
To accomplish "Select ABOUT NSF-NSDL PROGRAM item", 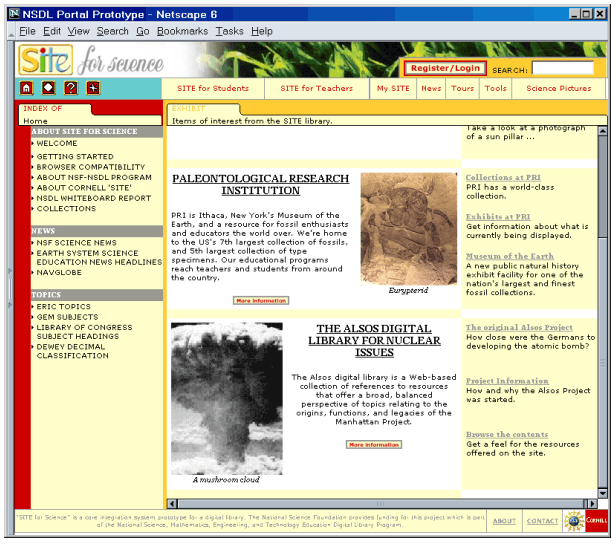I will tap(94, 177).
